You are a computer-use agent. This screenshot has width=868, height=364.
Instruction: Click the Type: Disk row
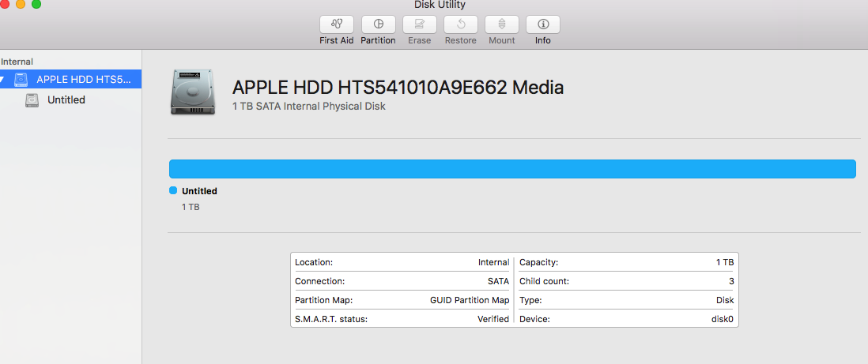[627, 300]
